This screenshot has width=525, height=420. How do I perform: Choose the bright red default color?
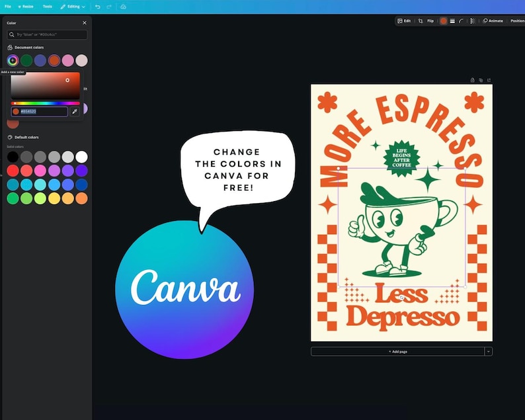13,171
